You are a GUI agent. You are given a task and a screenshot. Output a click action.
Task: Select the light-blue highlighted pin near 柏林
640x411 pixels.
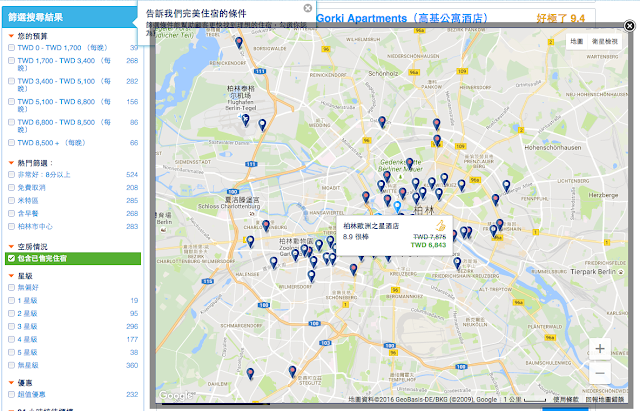[x=397, y=207]
